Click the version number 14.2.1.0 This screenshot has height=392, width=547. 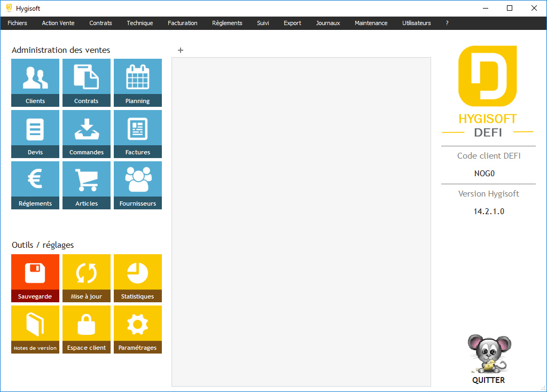(489, 211)
